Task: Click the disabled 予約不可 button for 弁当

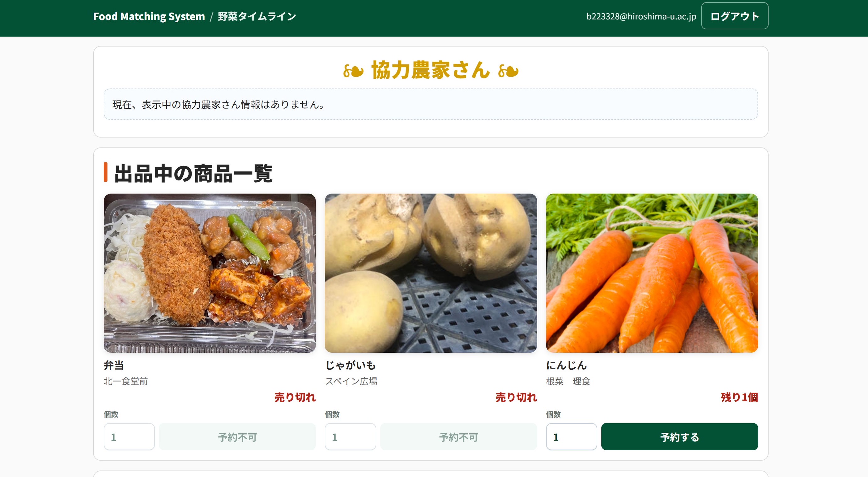Action: (x=237, y=436)
